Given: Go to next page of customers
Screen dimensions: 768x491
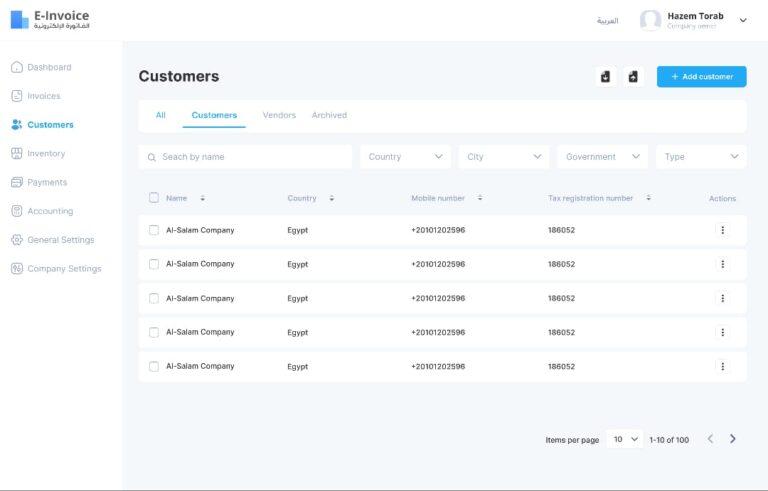Looking at the screenshot, I should (733, 439).
